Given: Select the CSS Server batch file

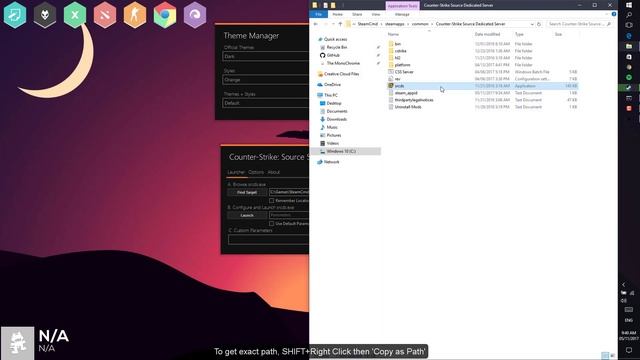Looking at the screenshot, I should [404, 72].
